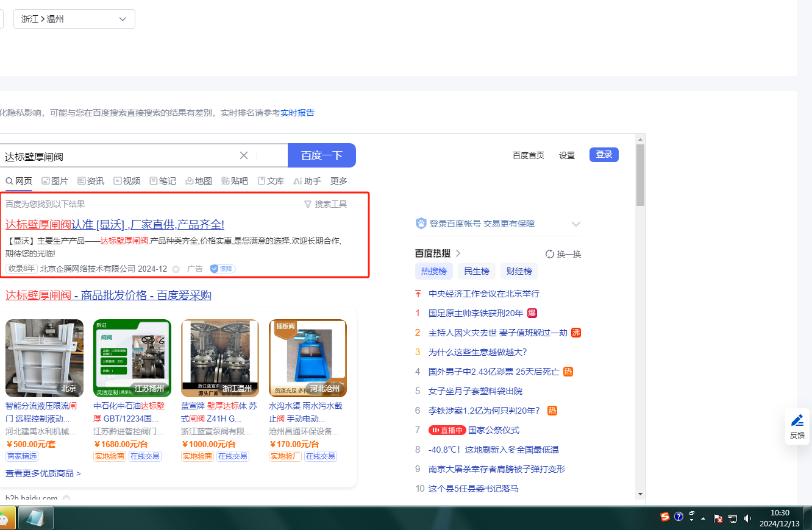812x530 pixels.
Task: Switch to the 视频 search tab
Action: click(127, 181)
